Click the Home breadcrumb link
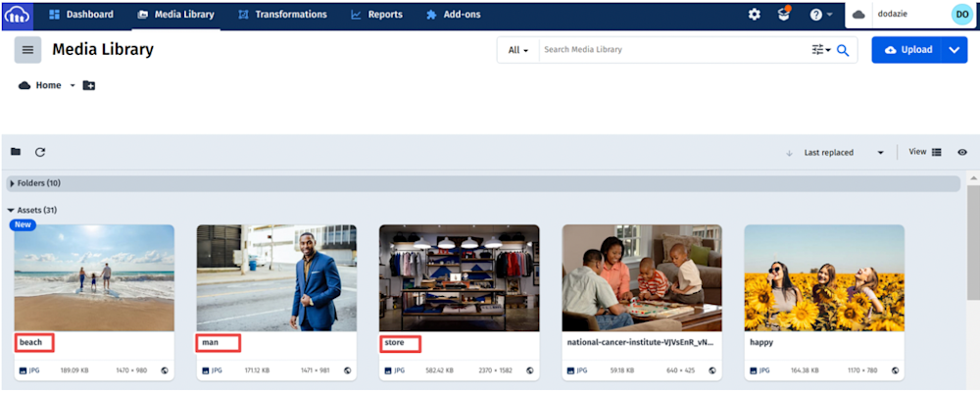 48,86
